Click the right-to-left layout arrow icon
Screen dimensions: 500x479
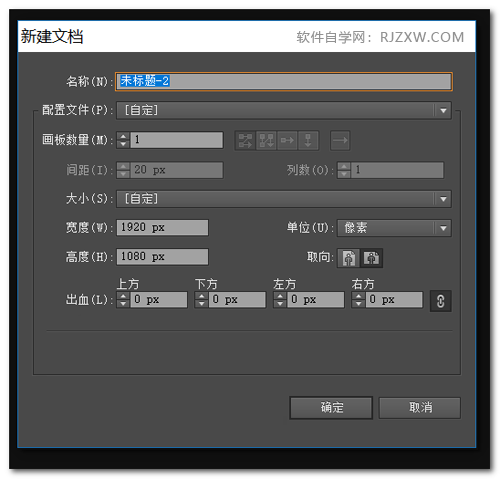click(340, 140)
